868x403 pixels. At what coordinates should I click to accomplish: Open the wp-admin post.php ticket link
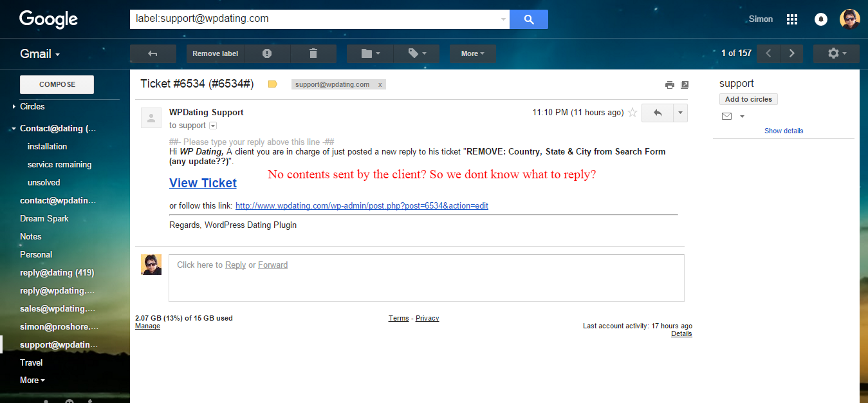point(362,206)
